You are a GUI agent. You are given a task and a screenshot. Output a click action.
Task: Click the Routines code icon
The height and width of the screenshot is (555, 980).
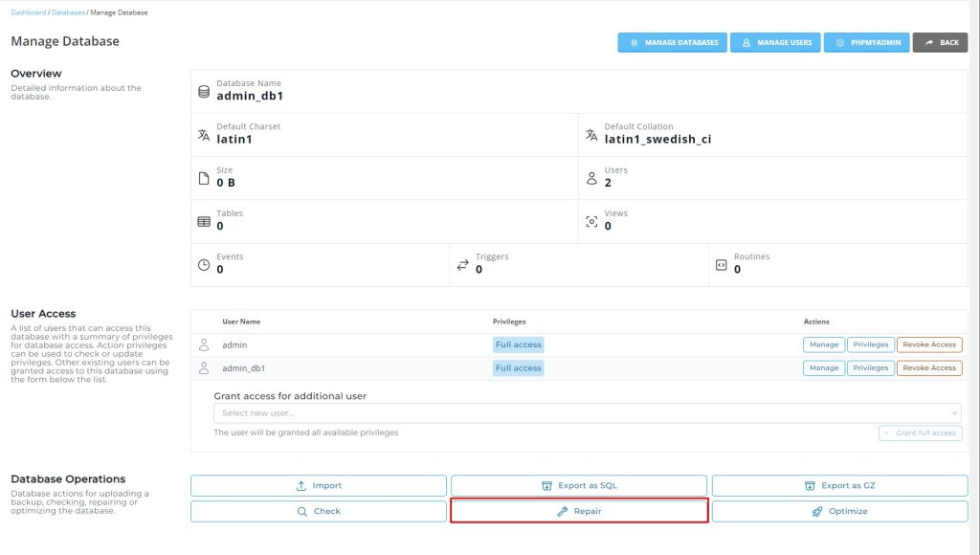722,265
